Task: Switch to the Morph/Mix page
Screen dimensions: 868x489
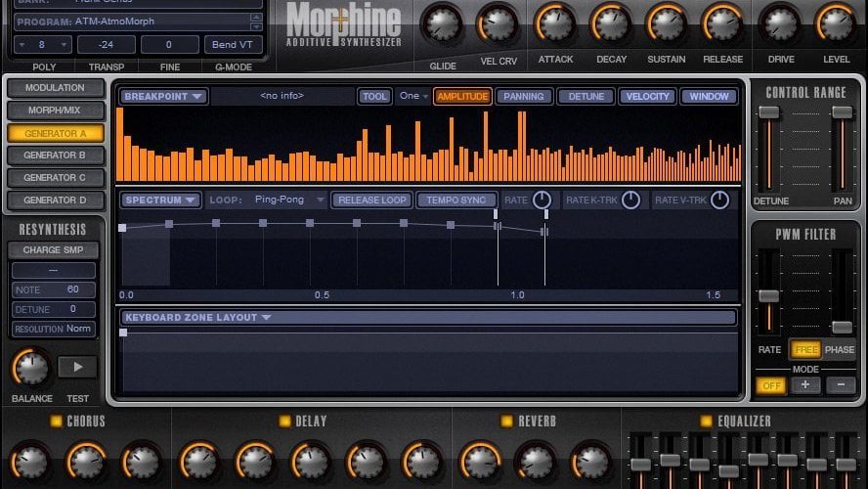Action: [x=55, y=111]
